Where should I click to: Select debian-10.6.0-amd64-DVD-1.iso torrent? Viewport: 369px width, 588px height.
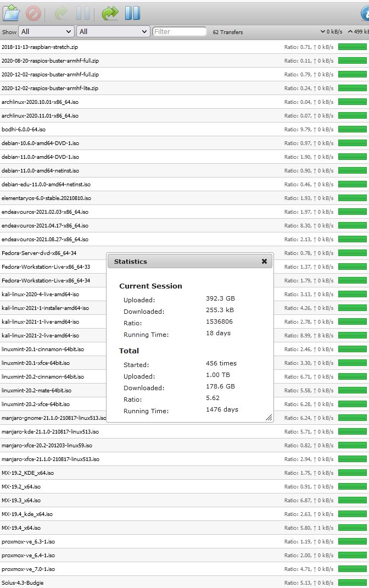tap(185, 143)
